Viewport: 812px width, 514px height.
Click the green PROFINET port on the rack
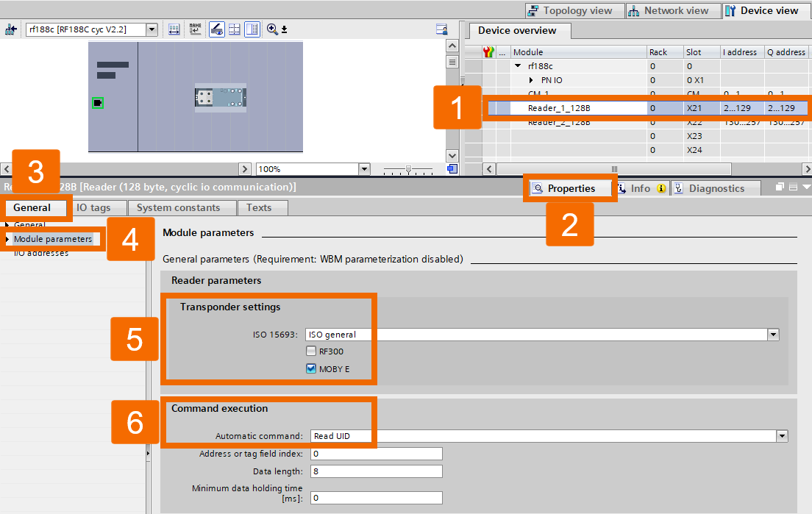(x=98, y=103)
